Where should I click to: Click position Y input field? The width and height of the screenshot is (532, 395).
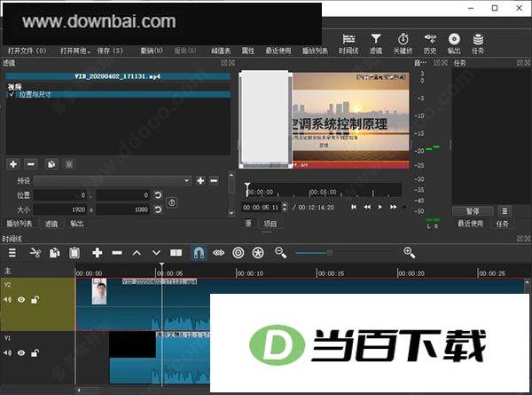point(123,195)
